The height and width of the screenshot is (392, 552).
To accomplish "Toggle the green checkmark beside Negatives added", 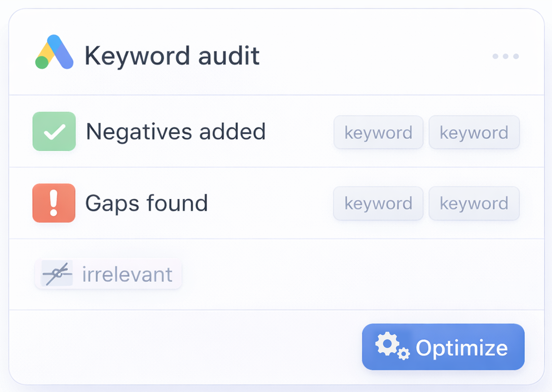I will (x=54, y=131).
